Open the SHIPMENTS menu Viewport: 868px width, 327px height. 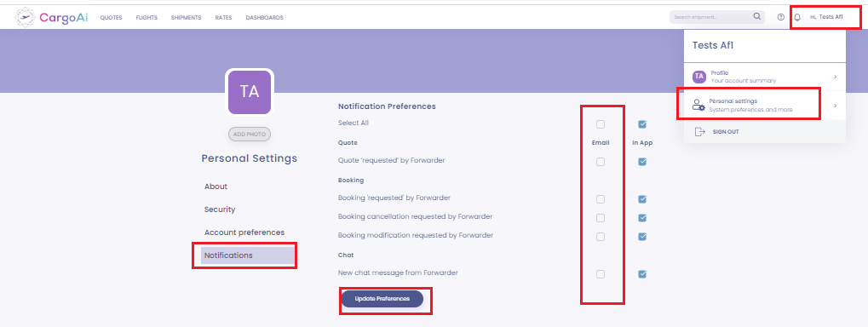click(x=186, y=18)
